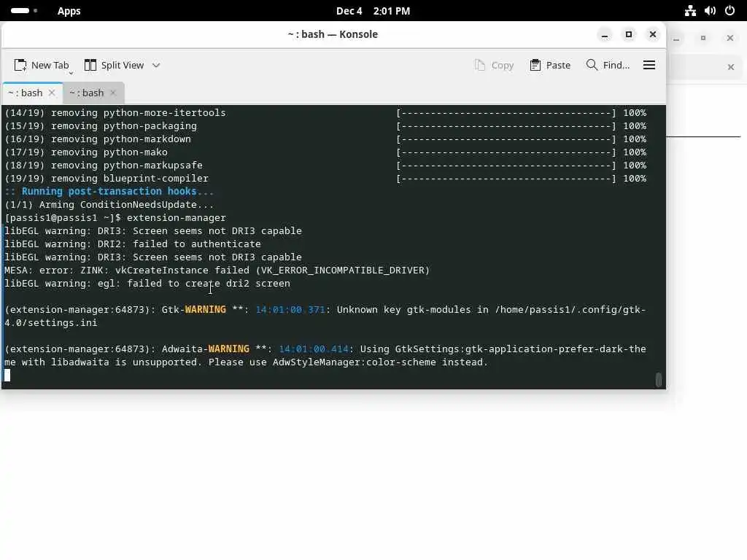
Task: Open the Dec 4 clock calendar
Action: [373, 11]
